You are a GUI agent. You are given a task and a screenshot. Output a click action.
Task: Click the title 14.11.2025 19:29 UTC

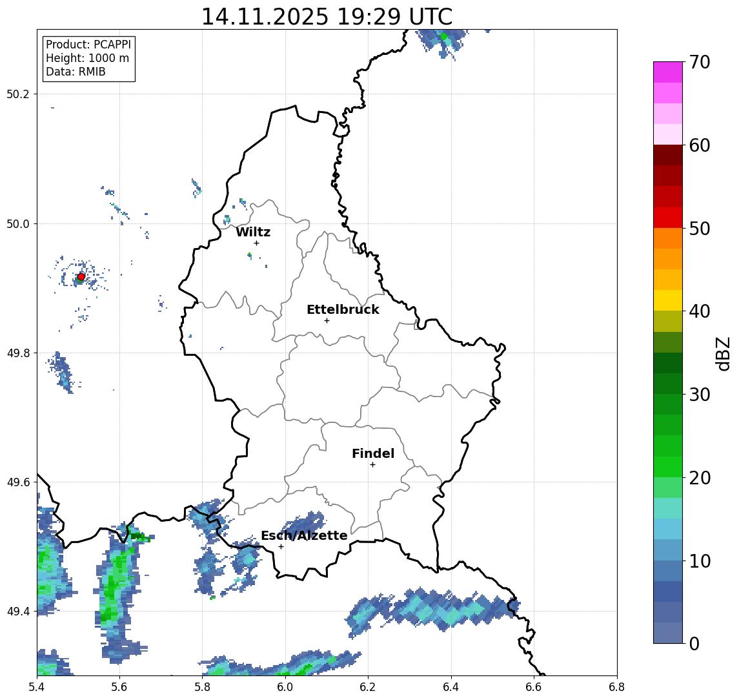tap(327, 17)
